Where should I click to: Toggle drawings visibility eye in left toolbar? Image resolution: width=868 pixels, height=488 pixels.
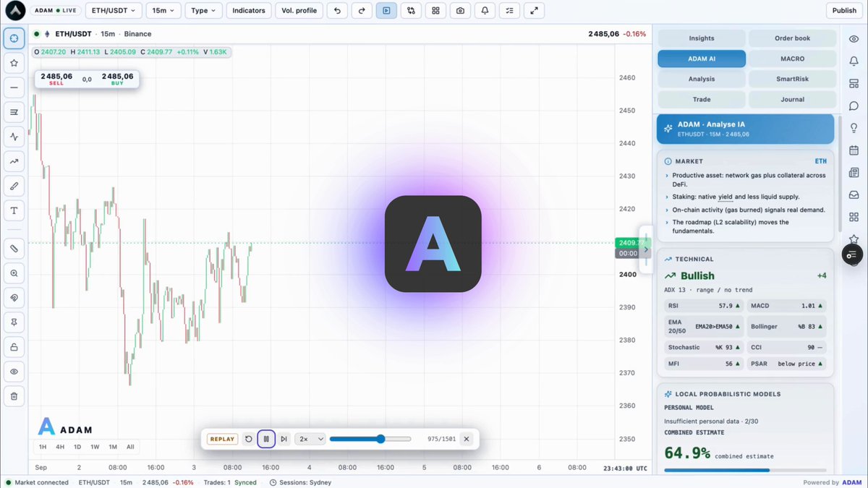point(14,372)
